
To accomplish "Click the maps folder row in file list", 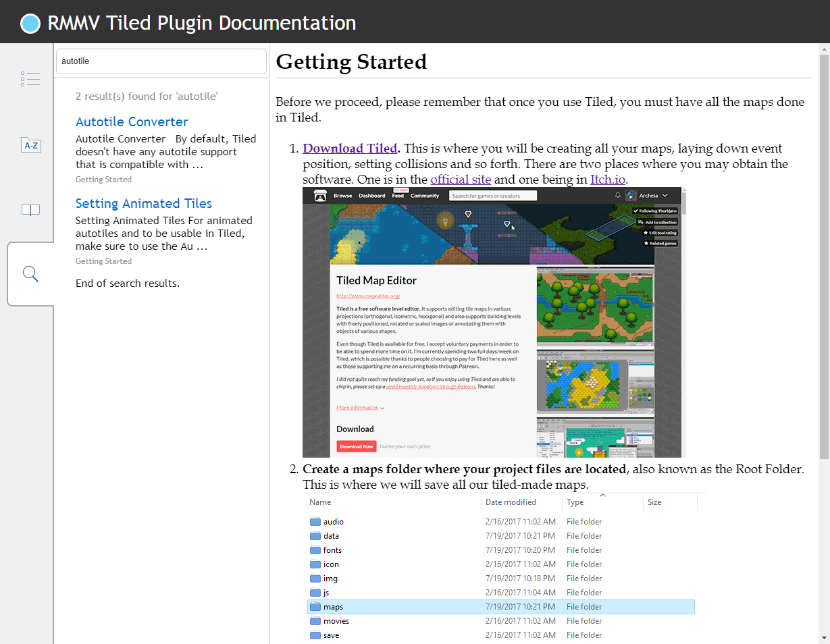I will 501,607.
